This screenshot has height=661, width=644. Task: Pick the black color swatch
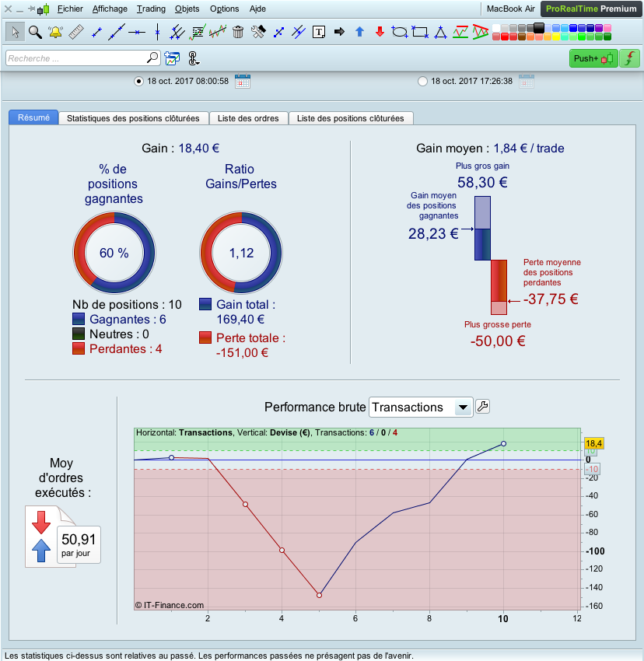tap(539, 28)
